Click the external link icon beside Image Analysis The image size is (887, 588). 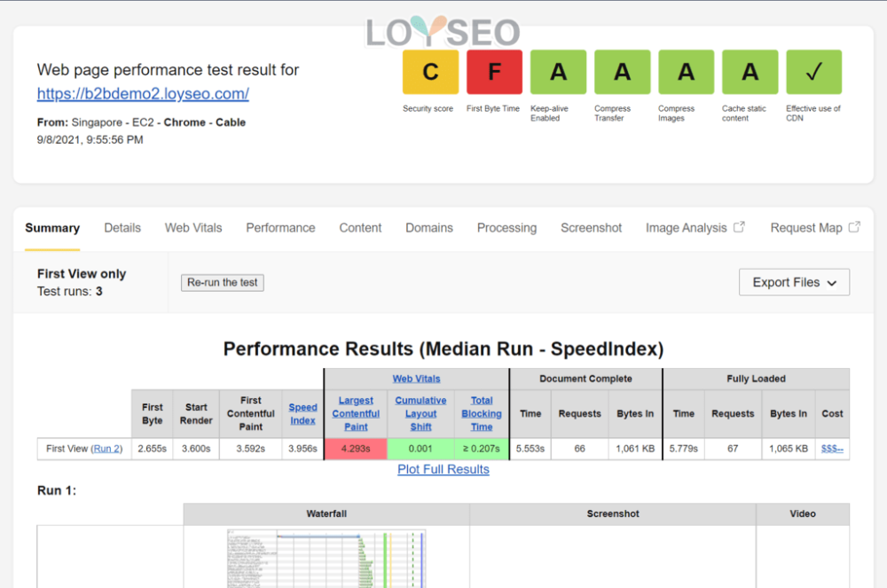740,227
